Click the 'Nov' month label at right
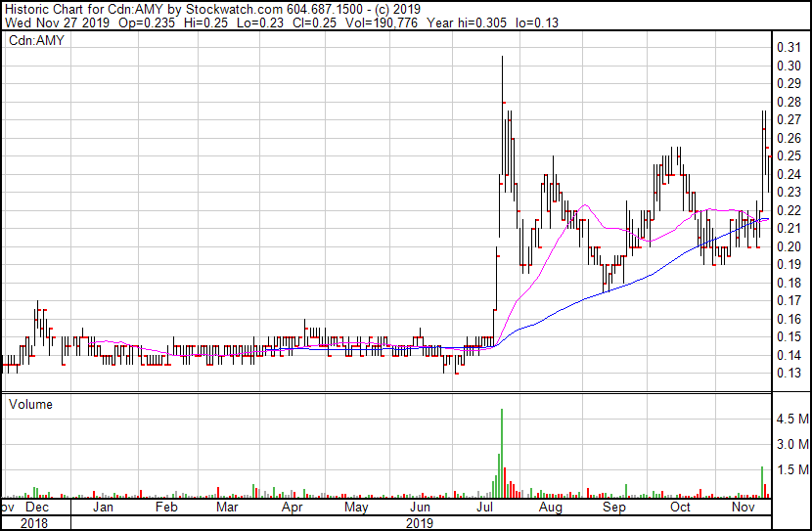 click(744, 507)
